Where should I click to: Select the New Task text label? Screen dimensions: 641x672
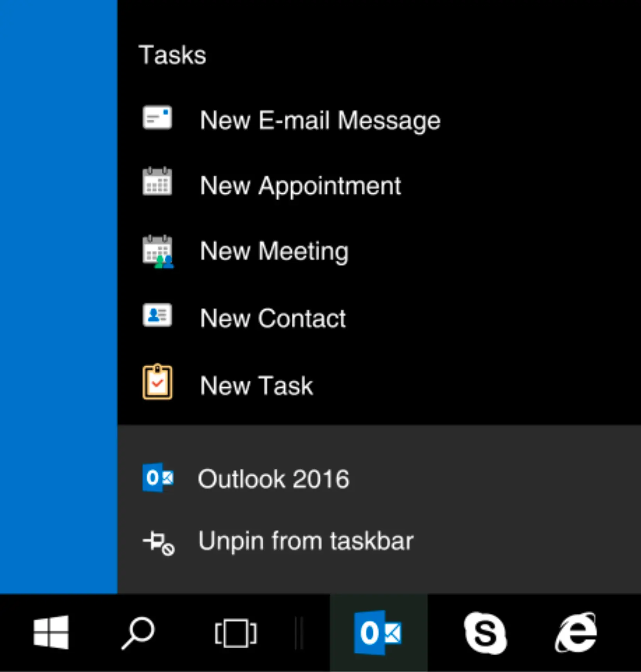tap(256, 386)
